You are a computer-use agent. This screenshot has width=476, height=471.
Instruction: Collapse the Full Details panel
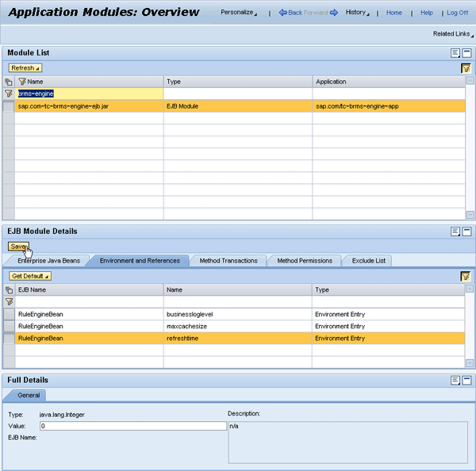(467, 381)
